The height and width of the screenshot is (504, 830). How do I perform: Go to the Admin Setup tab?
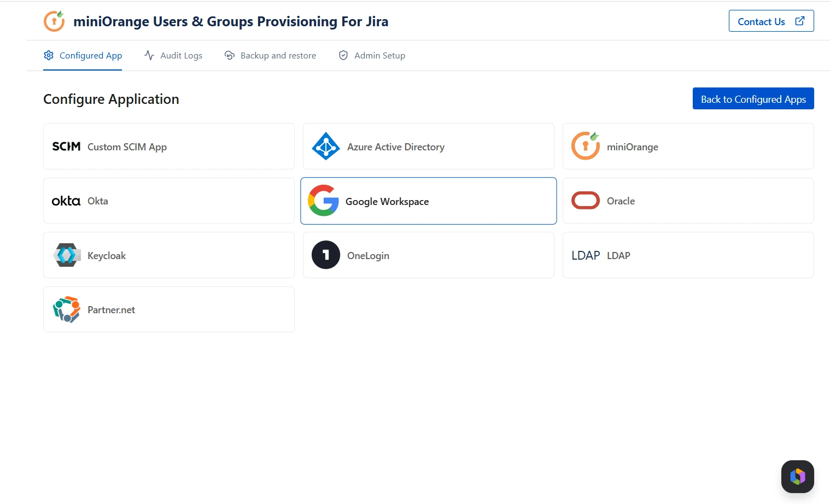372,55
